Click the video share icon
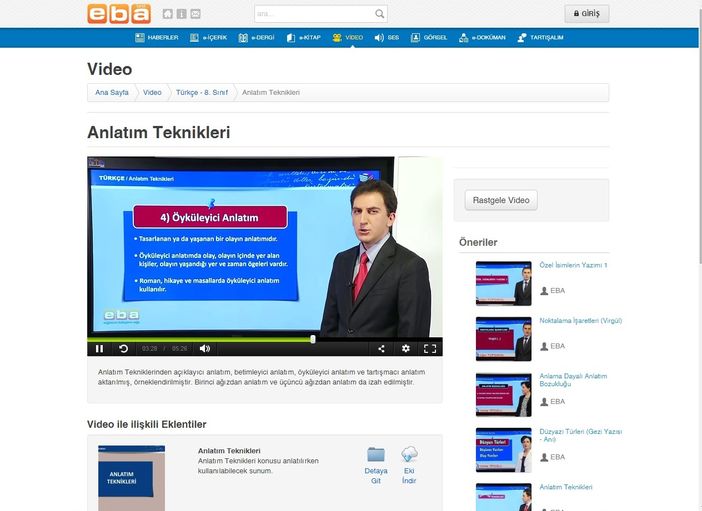Image resolution: width=702 pixels, height=511 pixels. pos(381,348)
